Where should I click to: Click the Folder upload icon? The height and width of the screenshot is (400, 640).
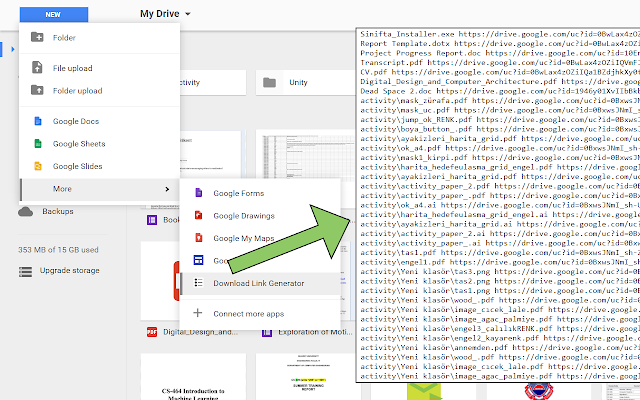tap(37, 90)
